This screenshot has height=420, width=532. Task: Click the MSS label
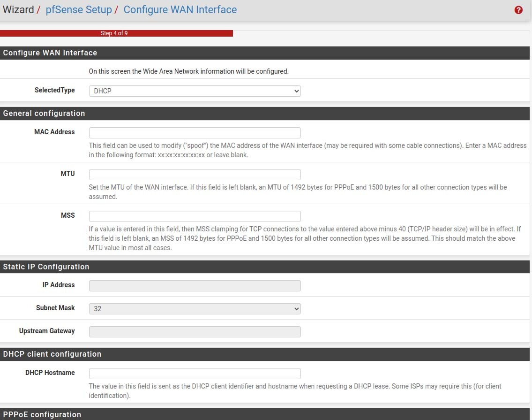coord(67,215)
